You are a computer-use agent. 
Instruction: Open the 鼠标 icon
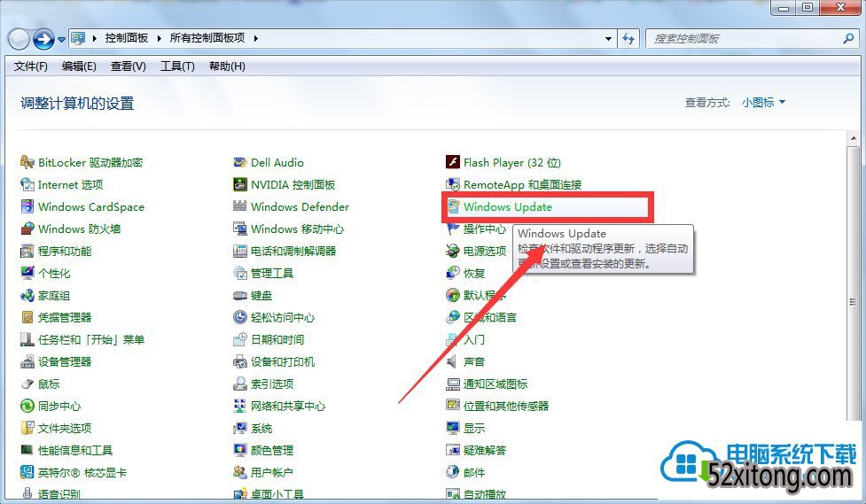[x=27, y=384]
